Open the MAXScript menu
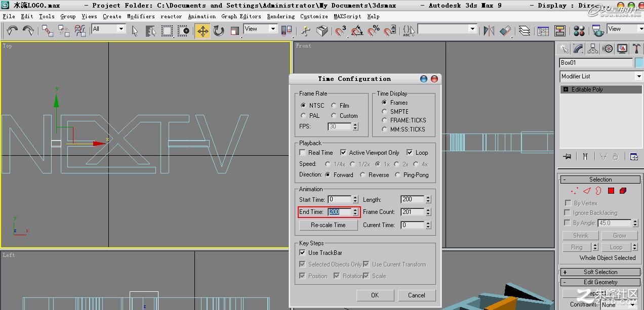The height and width of the screenshot is (310, 644). (x=347, y=16)
